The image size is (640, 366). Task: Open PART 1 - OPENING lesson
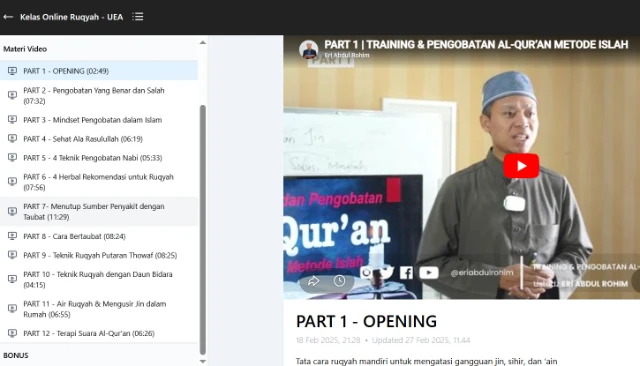pos(99,71)
